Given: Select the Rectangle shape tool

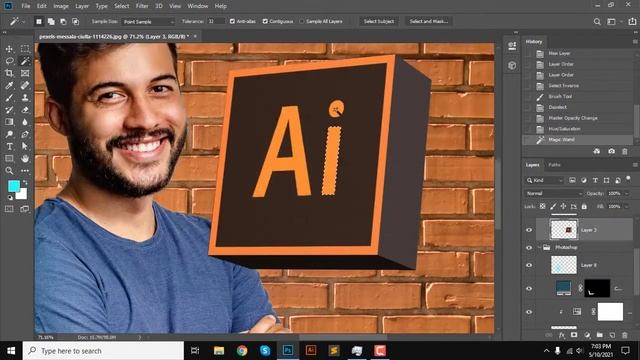Looking at the screenshot, I should pyautogui.click(x=9, y=158).
